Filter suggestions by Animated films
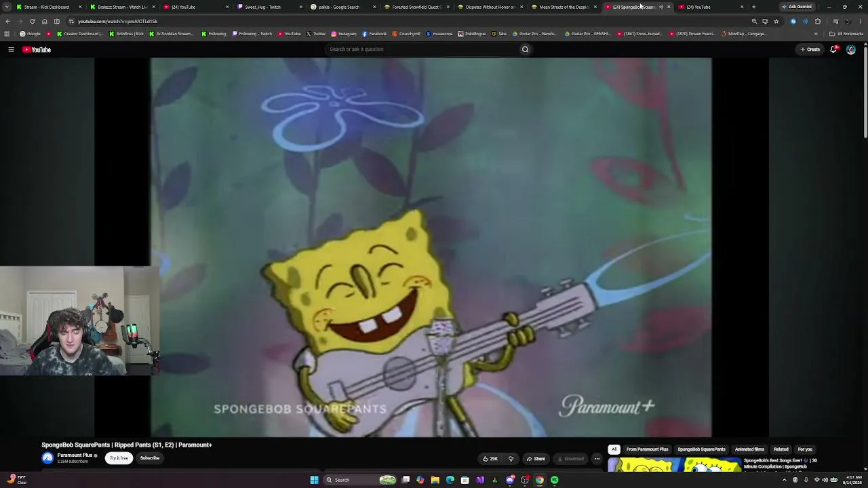The image size is (868, 488). [749, 449]
